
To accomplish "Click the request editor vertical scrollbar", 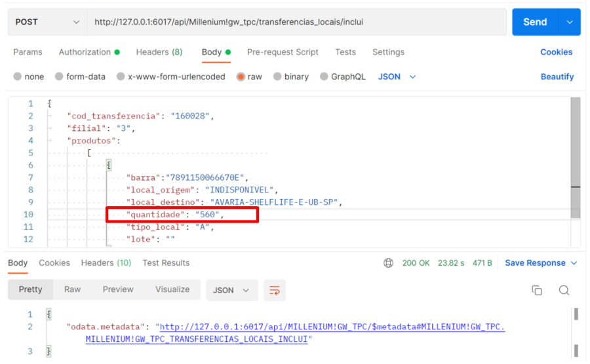I will pyautogui.click(x=576, y=158).
